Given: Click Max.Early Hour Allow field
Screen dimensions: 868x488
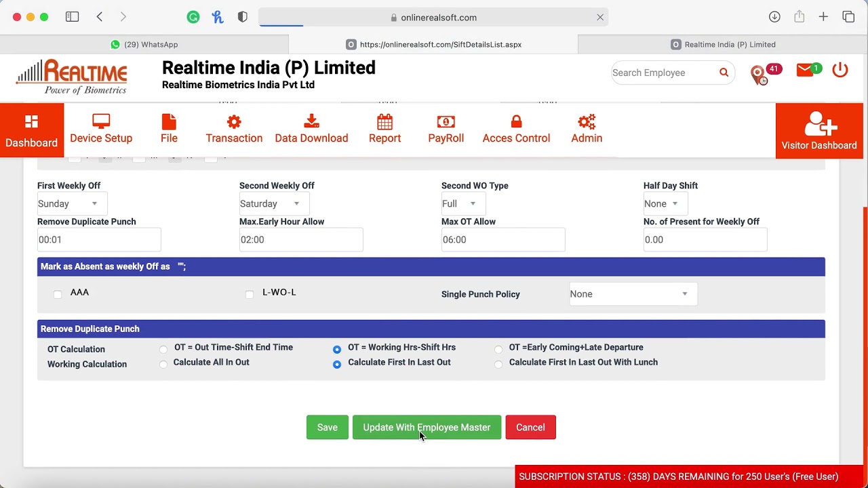Looking at the screenshot, I should coord(301,239).
